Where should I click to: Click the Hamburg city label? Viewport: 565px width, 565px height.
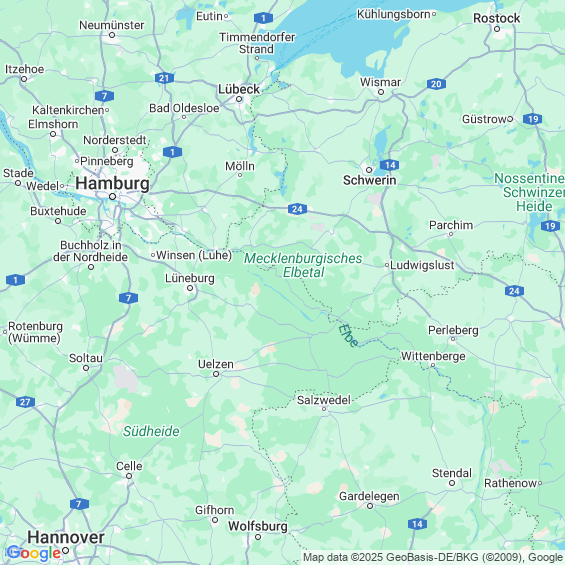point(112,183)
